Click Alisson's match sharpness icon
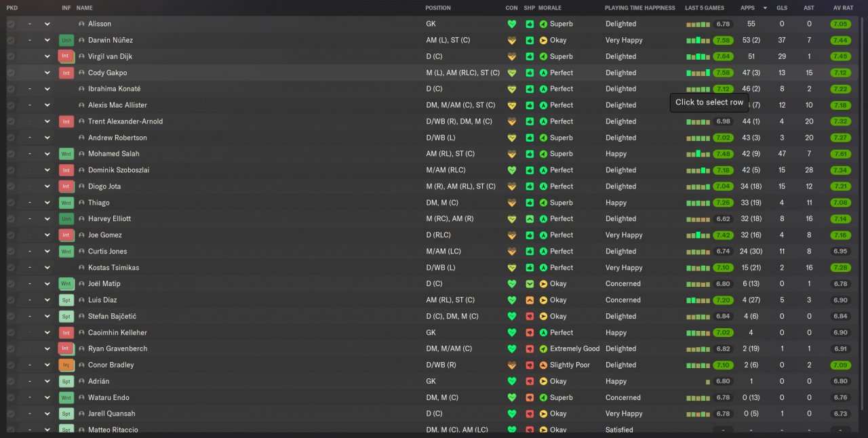Viewport: 868px width, 438px height. 530,24
